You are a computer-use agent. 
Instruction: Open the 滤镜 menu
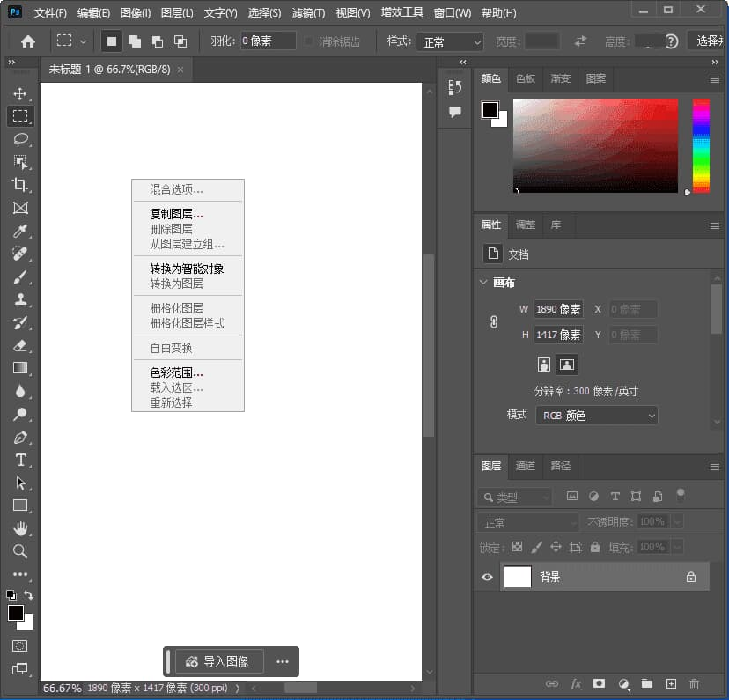pos(306,12)
